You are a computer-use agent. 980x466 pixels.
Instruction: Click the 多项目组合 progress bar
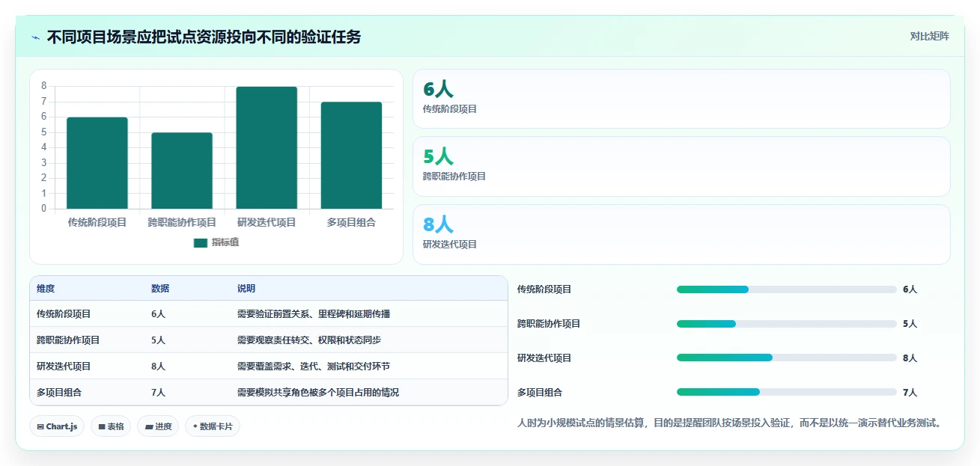coord(786,392)
